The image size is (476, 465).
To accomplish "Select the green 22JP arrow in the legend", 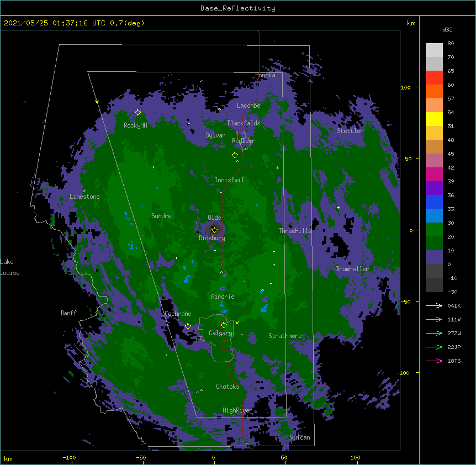I will [x=434, y=347].
